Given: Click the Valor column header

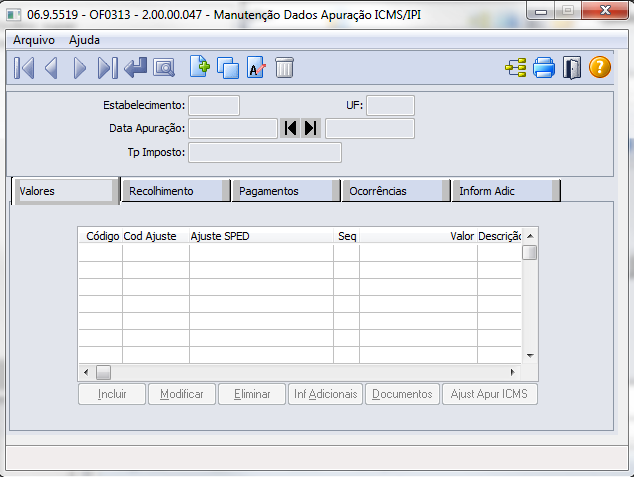Looking at the screenshot, I should coord(418,236).
